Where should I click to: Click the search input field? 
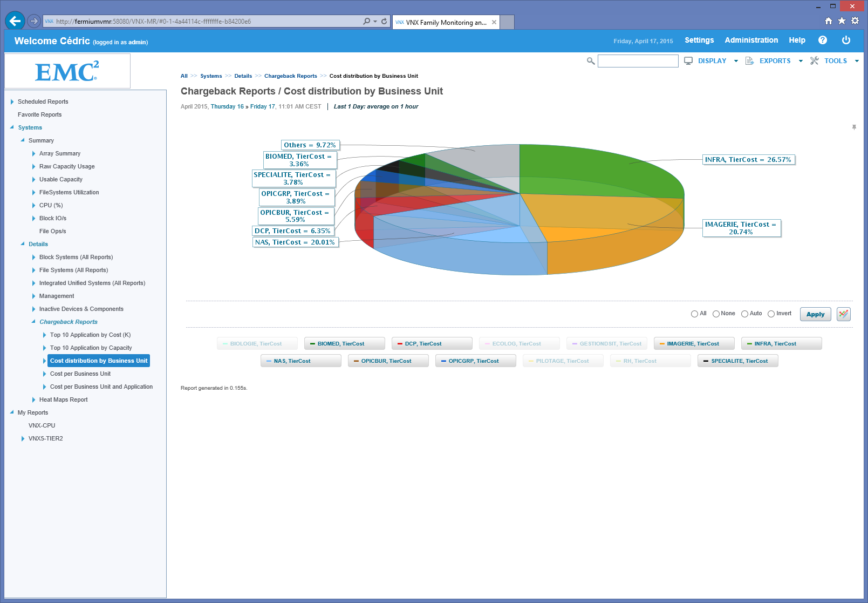(638, 61)
